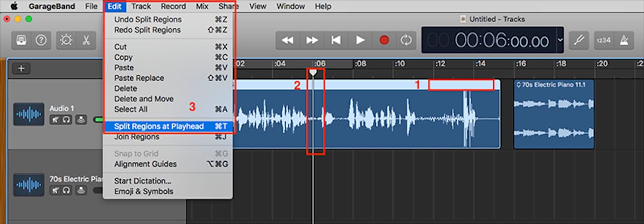Click the Audio 1 volume slider
The height and width of the screenshot is (224, 644).
pos(99,120)
